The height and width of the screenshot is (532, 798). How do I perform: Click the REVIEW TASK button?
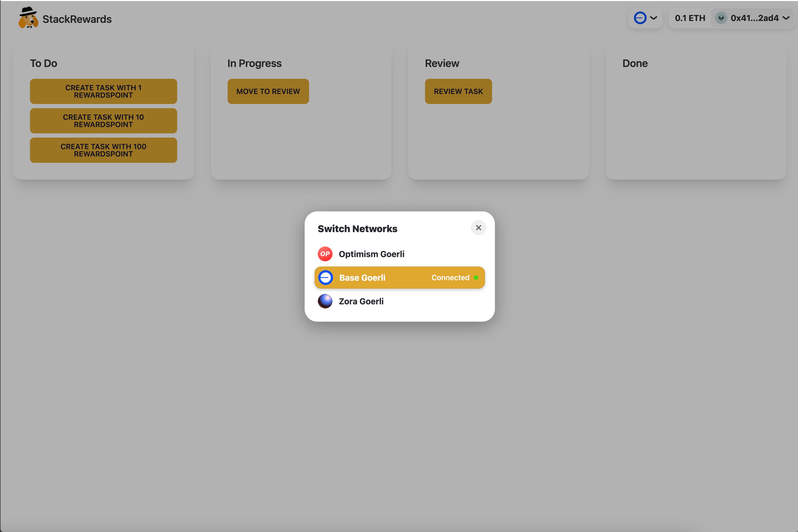pos(458,91)
